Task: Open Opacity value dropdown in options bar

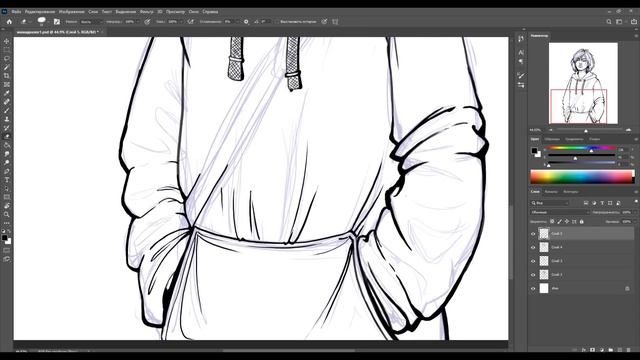Action: [138, 22]
